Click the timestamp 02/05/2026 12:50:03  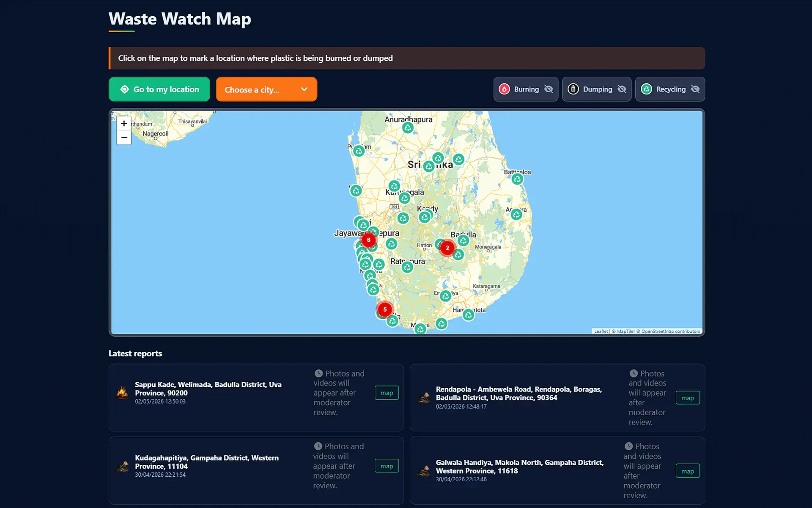click(x=160, y=401)
